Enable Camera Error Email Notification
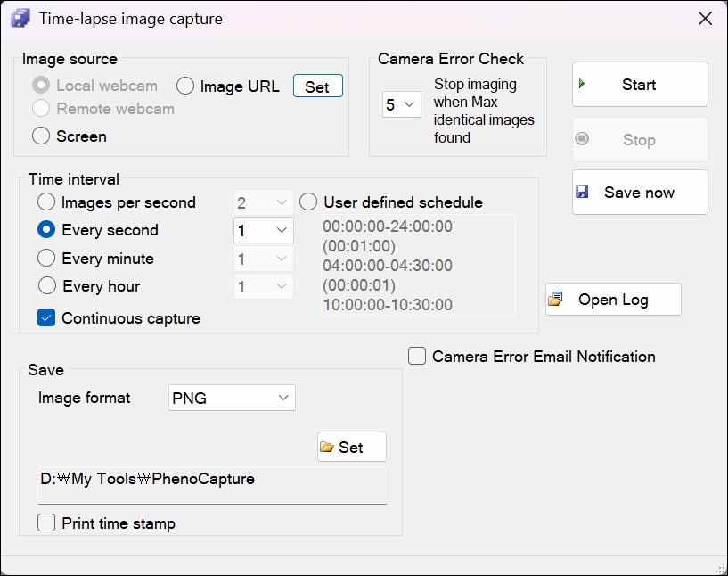The image size is (728, 576). point(417,357)
